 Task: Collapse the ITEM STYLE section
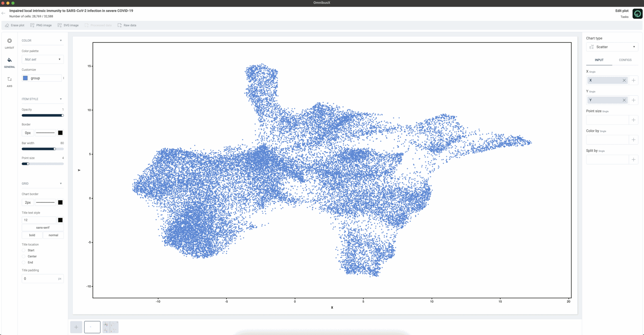coord(61,99)
